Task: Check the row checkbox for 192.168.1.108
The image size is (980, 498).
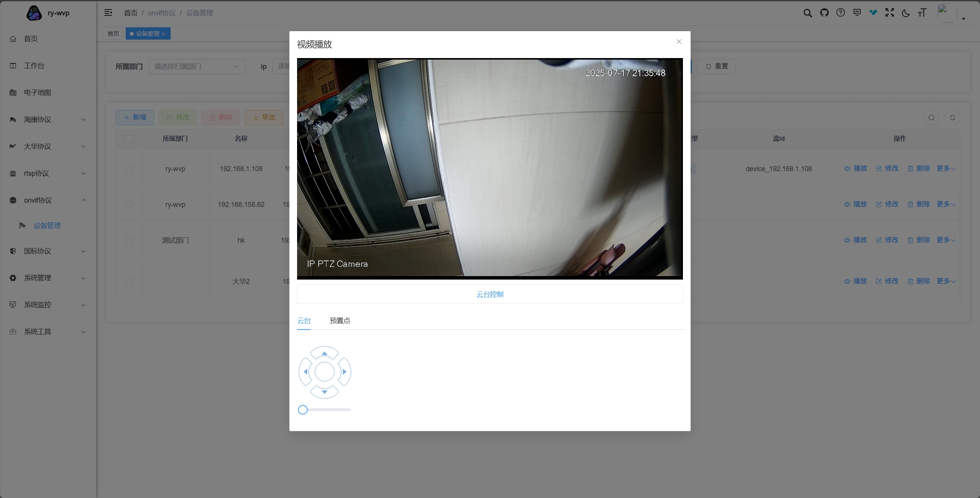Action: coord(129,169)
